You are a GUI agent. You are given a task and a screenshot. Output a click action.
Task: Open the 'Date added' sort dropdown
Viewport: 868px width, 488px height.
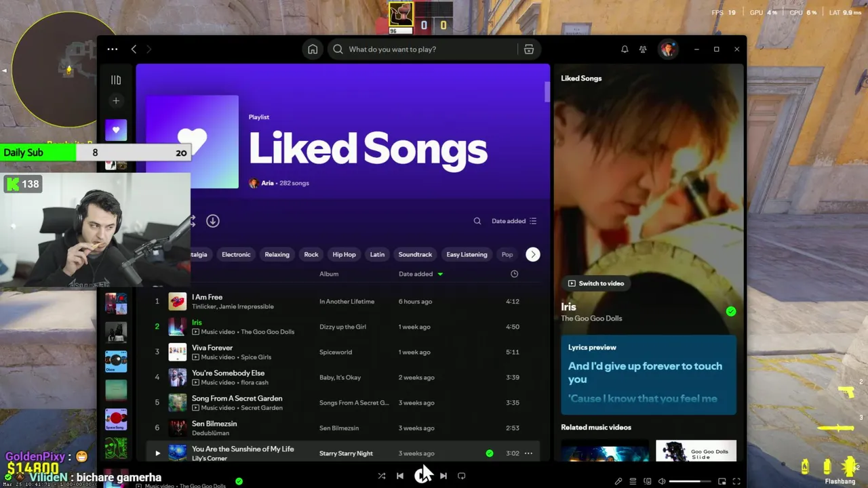[514, 221]
